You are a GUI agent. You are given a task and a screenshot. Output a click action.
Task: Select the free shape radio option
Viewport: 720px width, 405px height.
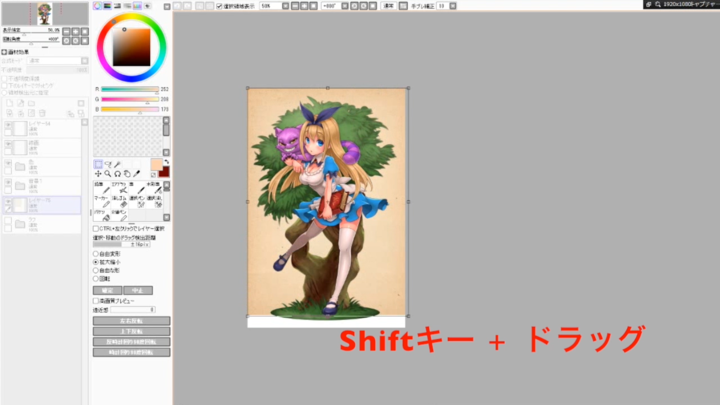(96, 270)
